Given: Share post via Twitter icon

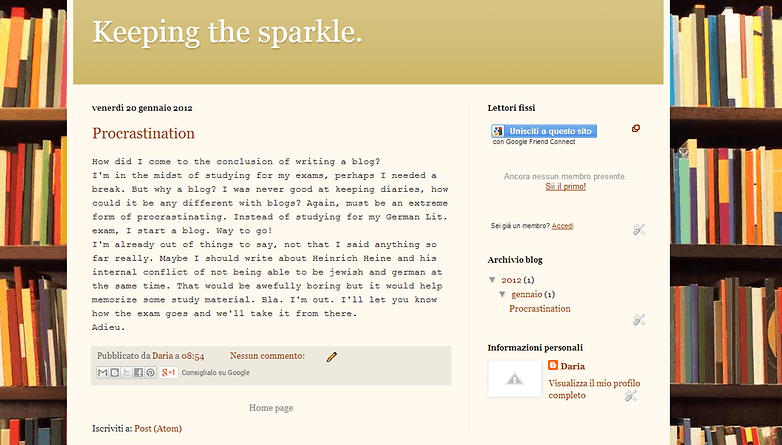Looking at the screenshot, I should pos(127,372).
